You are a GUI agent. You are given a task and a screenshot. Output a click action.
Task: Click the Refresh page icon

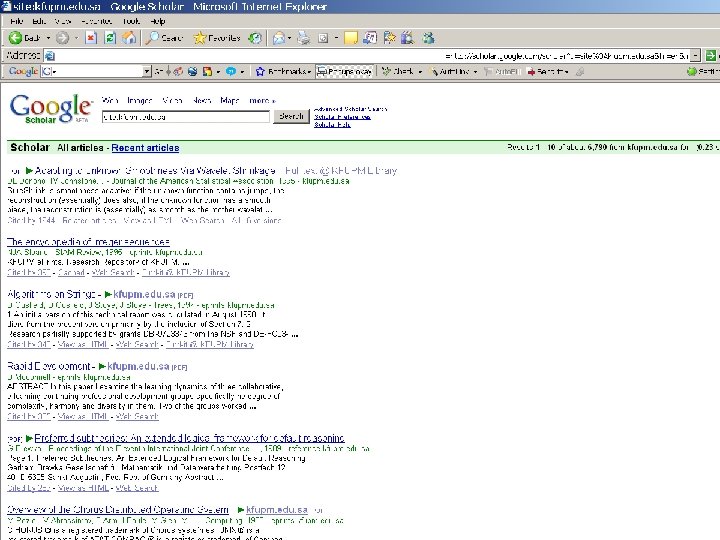pyautogui.click(x=110, y=38)
